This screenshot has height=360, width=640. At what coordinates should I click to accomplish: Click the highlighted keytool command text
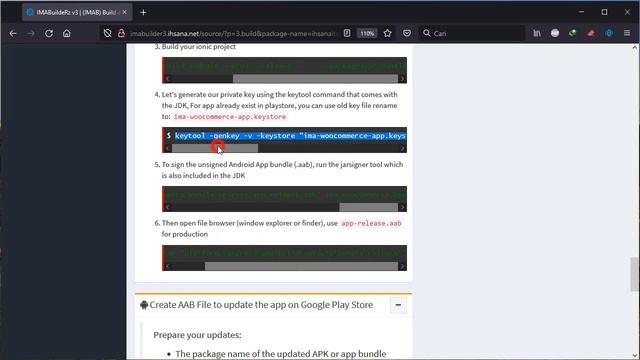[x=290, y=136]
